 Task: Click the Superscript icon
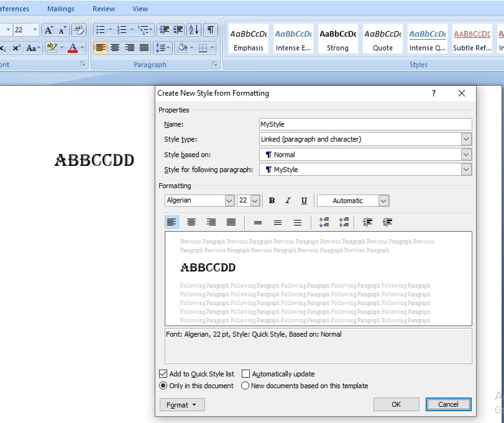tap(16, 48)
